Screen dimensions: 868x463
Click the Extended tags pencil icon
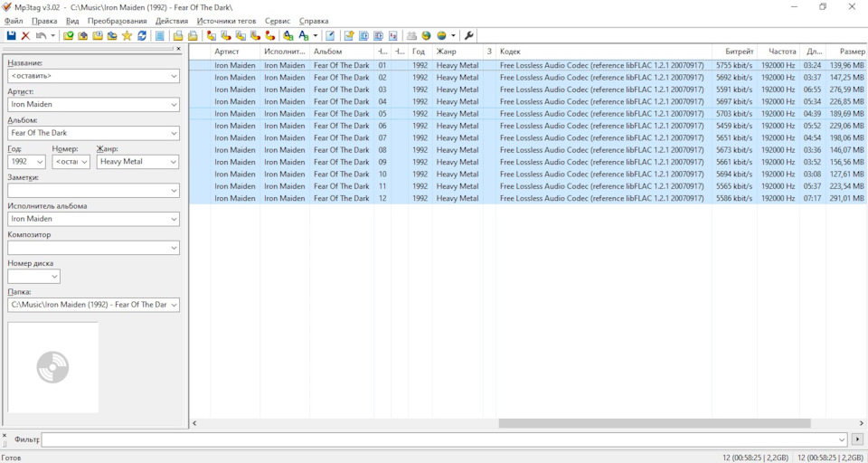(330, 35)
